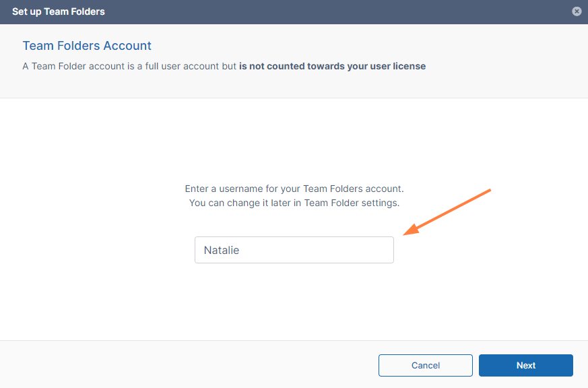Focus the username input field

click(294, 250)
